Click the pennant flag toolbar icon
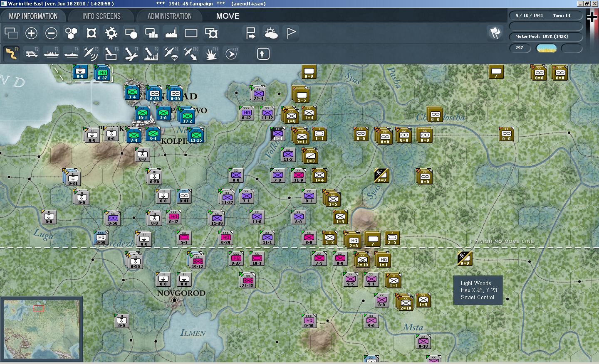 291,33
